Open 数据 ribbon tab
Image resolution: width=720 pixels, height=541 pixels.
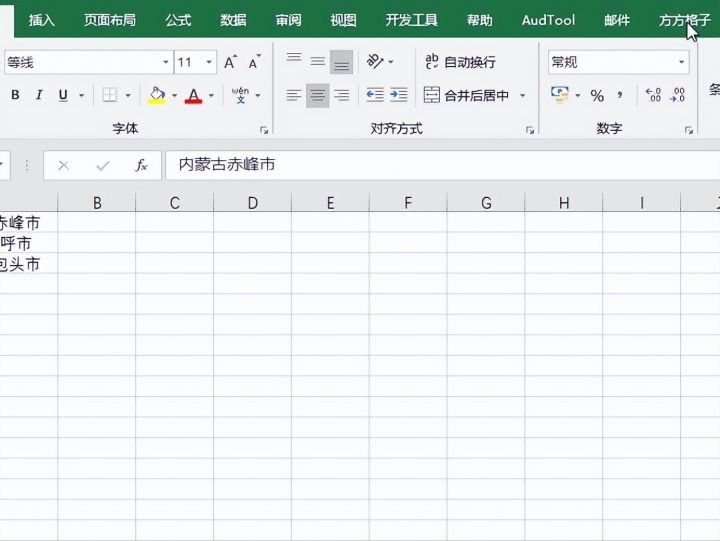(x=233, y=20)
